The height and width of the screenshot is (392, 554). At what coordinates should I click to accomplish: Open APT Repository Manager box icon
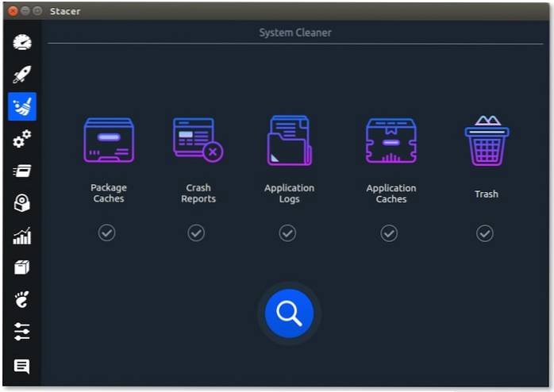[x=22, y=267]
